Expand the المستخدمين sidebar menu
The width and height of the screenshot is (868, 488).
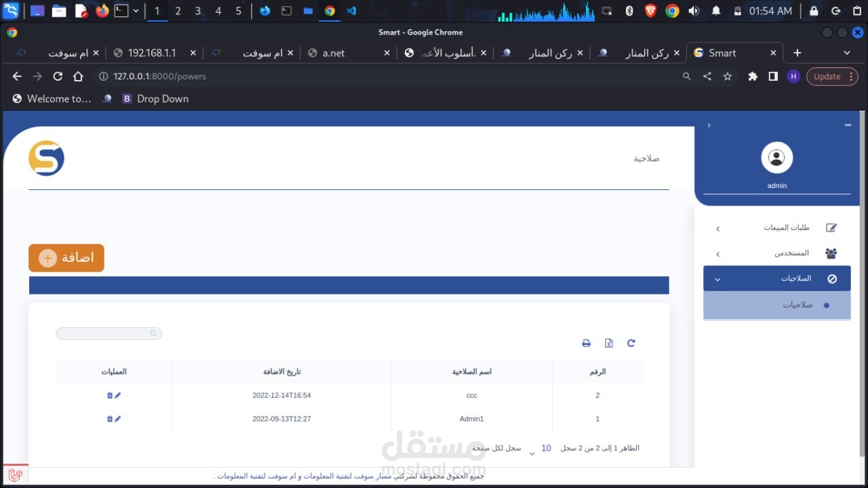tap(777, 253)
